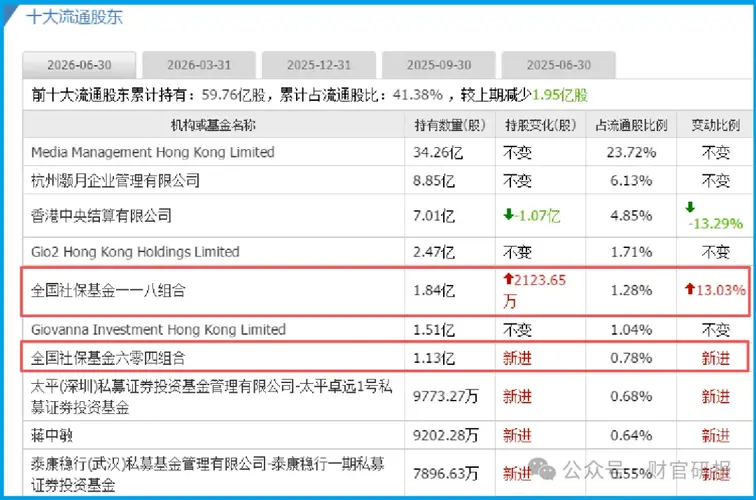Click the red 13.03% change ratio

[720, 290]
